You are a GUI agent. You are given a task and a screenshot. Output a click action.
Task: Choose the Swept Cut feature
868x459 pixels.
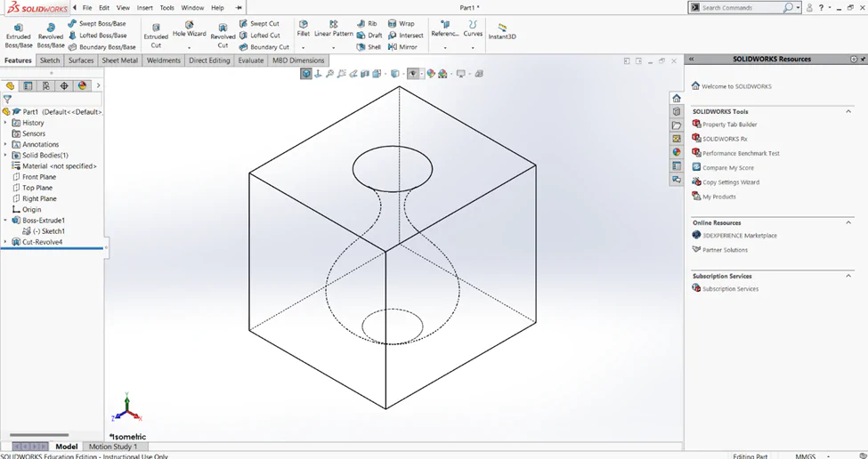259,24
